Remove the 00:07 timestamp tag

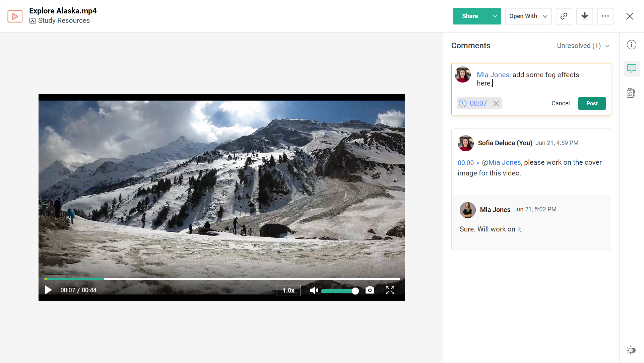(496, 103)
